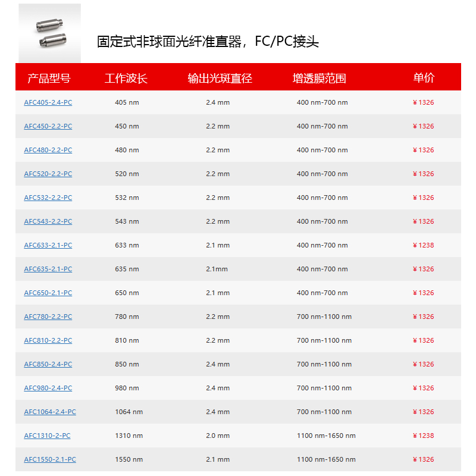Open product link AFC532-2.2-PC
The height and width of the screenshot is (476, 476).
[x=48, y=198]
